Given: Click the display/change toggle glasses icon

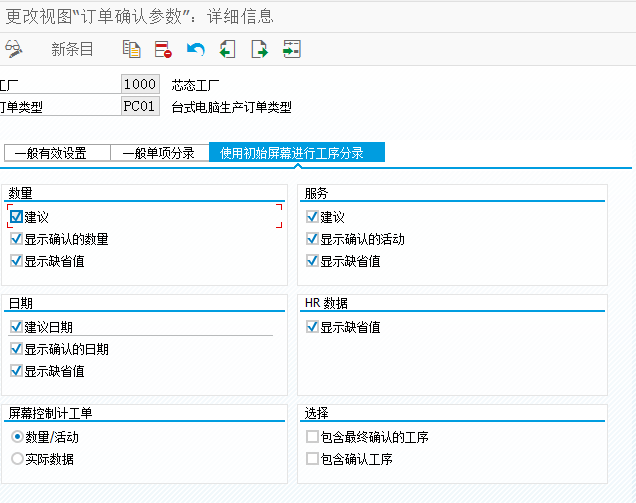Looking at the screenshot, I should 13,49.
